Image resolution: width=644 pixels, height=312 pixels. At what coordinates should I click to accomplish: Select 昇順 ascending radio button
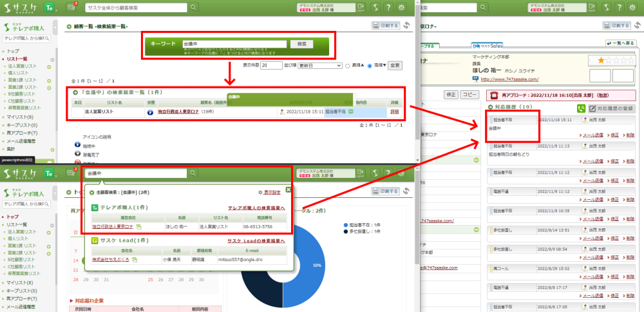click(348, 66)
